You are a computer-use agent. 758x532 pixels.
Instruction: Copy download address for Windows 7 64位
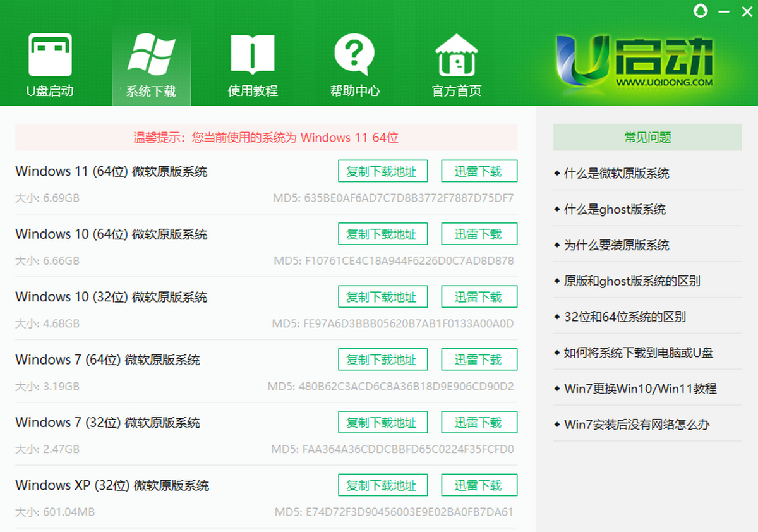[x=383, y=360]
